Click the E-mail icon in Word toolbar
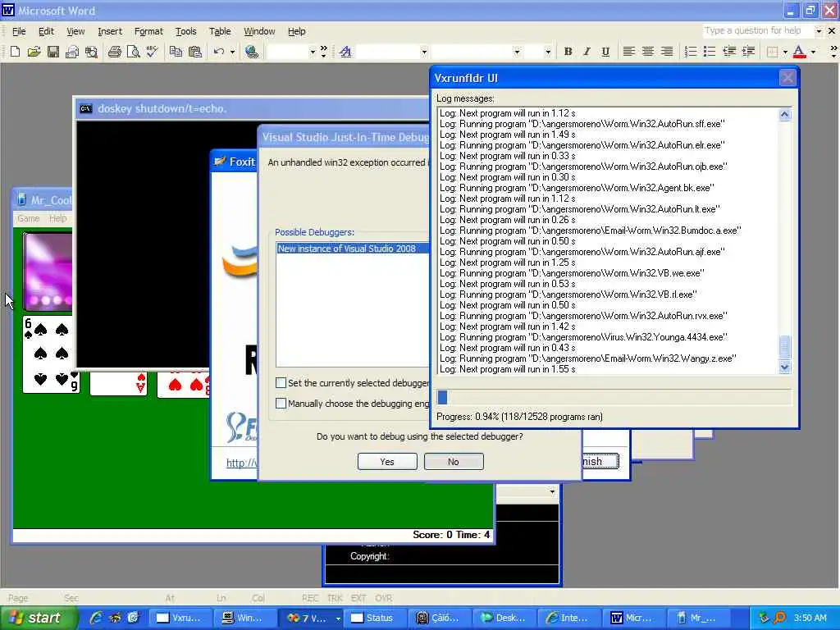 [x=72, y=52]
